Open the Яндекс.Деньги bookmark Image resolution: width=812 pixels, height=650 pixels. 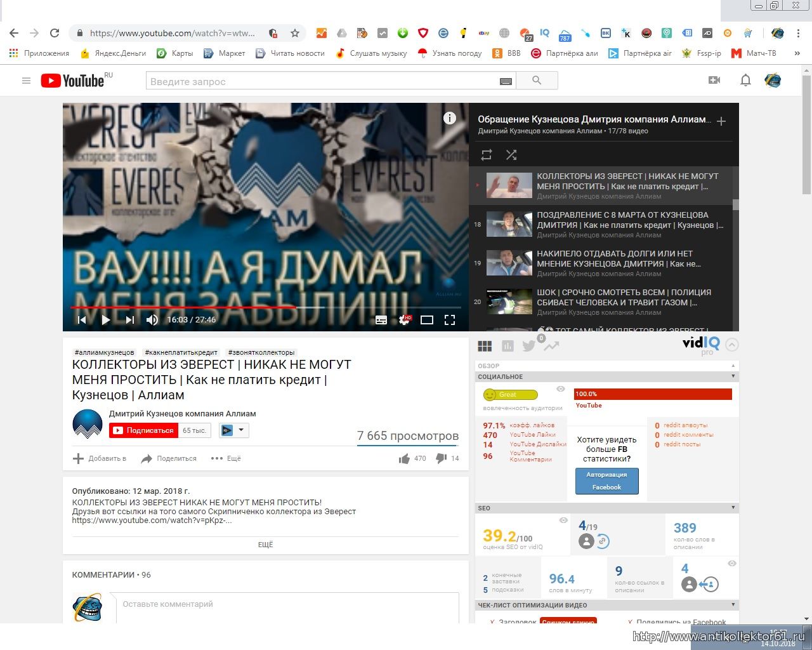(x=114, y=53)
